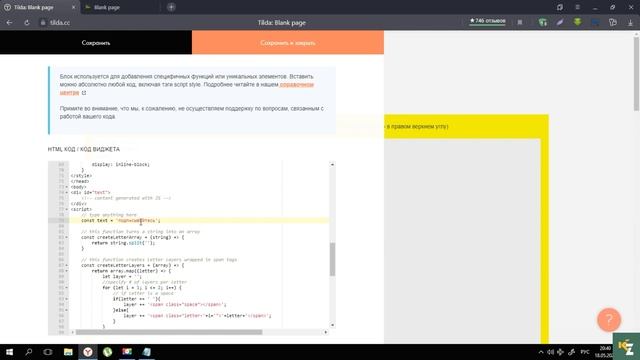Click the green round taskbar app icon
The width and height of the screenshot is (640, 360).
coord(107,352)
